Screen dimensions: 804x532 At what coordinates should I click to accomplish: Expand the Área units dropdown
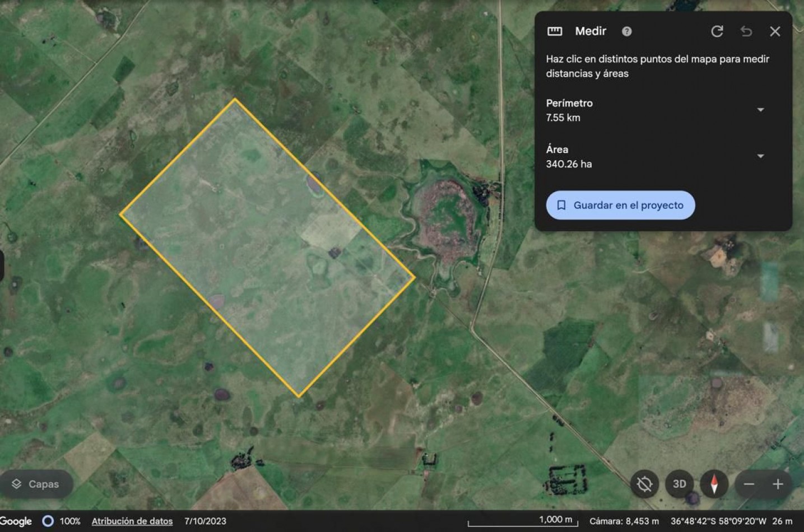click(x=761, y=156)
